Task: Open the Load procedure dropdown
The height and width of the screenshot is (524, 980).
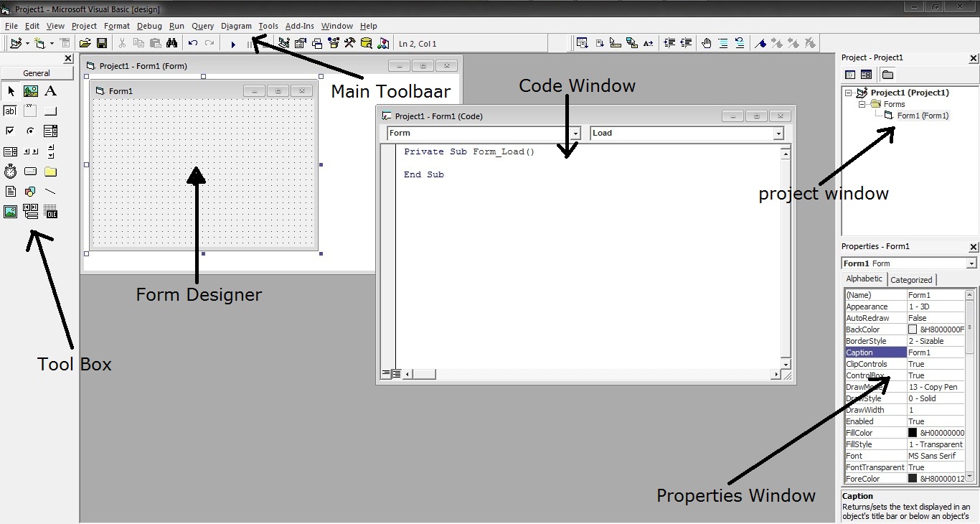Action: point(778,133)
